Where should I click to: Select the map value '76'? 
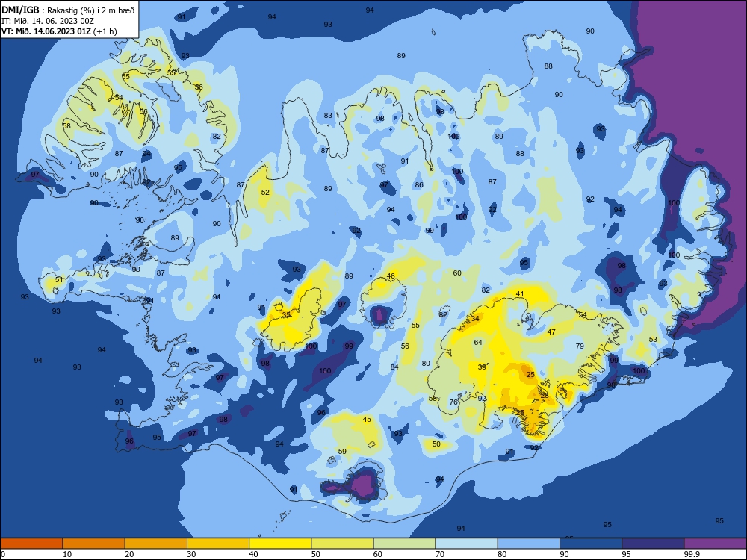coord(453,402)
